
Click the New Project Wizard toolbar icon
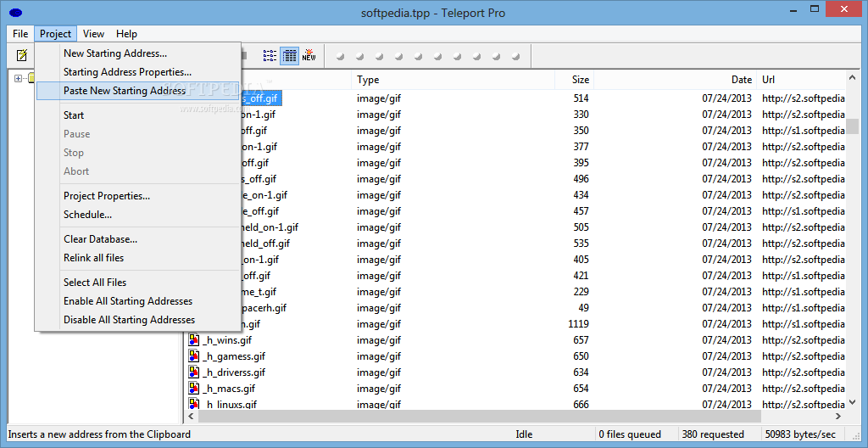[x=21, y=55]
